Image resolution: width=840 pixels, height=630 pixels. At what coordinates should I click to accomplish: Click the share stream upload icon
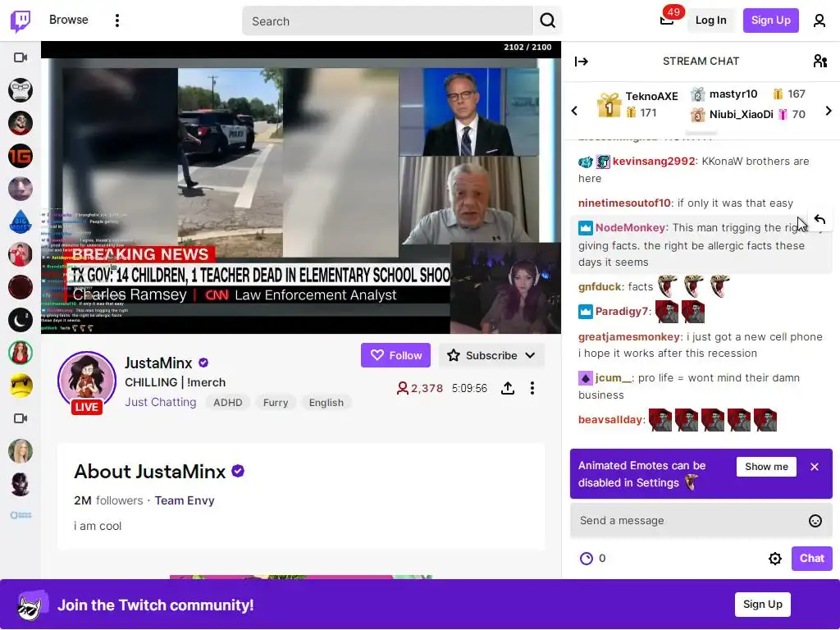pyautogui.click(x=508, y=388)
